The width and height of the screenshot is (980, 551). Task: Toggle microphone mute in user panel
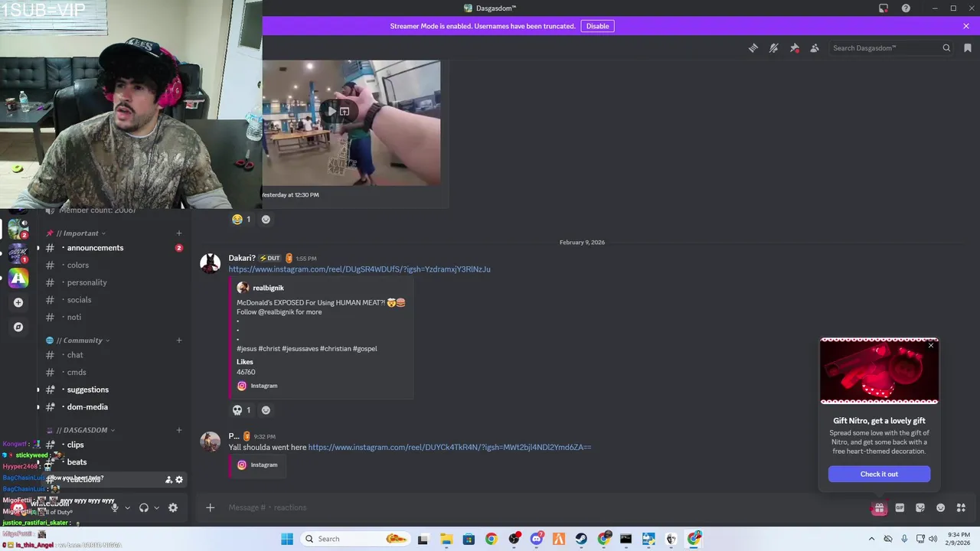[x=115, y=508]
